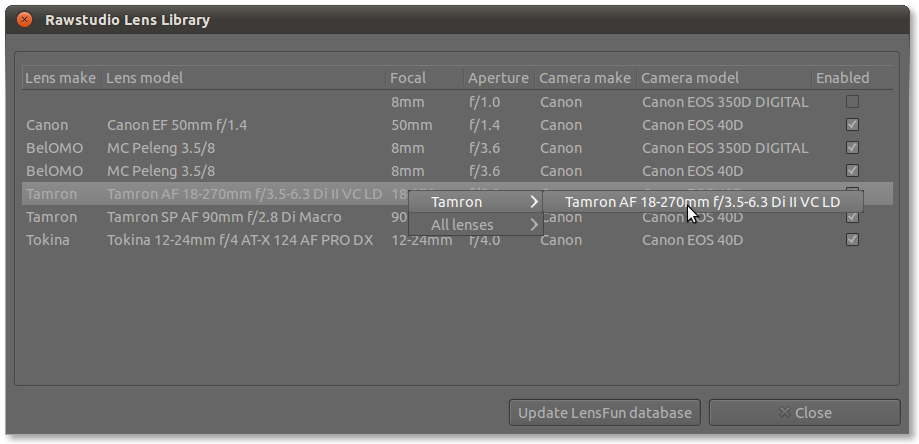Open the All lenses submenu

point(475,225)
